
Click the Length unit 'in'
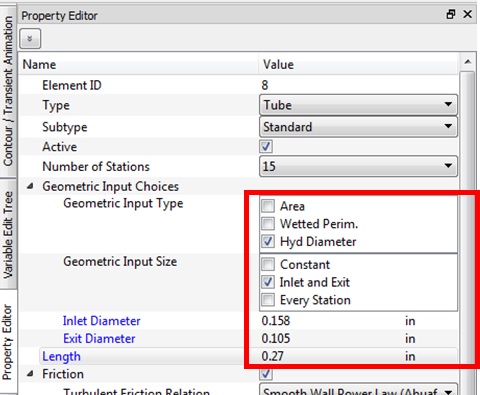[x=410, y=356]
